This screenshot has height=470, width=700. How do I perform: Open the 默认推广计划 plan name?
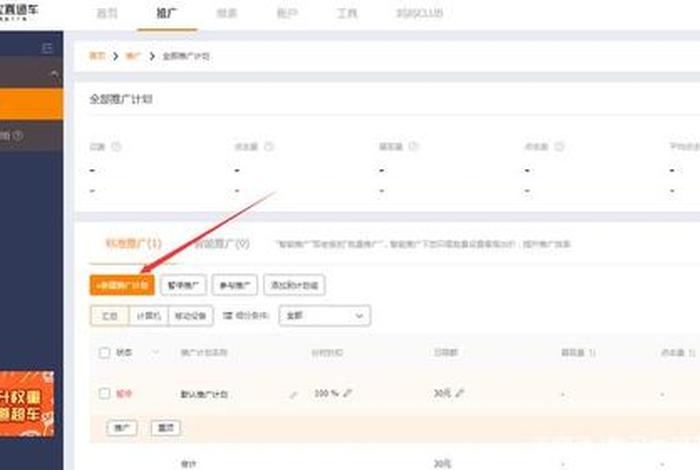pyautogui.click(x=204, y=394)
